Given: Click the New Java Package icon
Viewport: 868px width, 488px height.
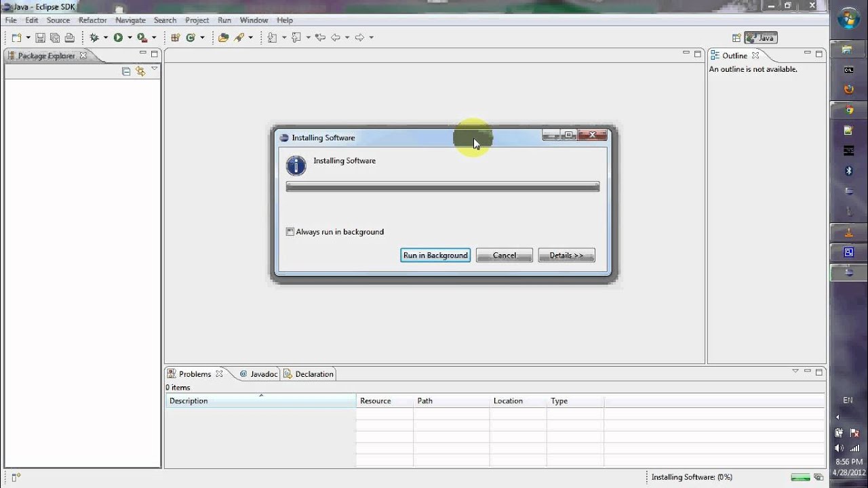Looking at the screenshot, I should tap(175, 38).
